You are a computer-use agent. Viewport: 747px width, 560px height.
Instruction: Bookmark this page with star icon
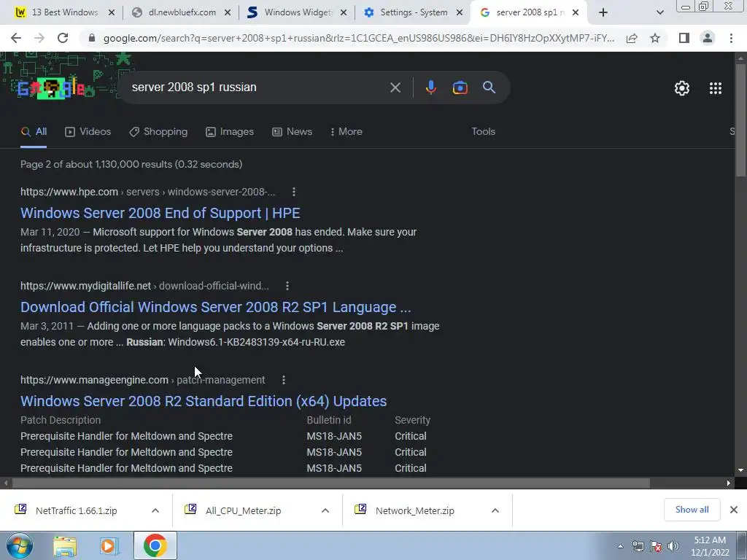point(655,38)
